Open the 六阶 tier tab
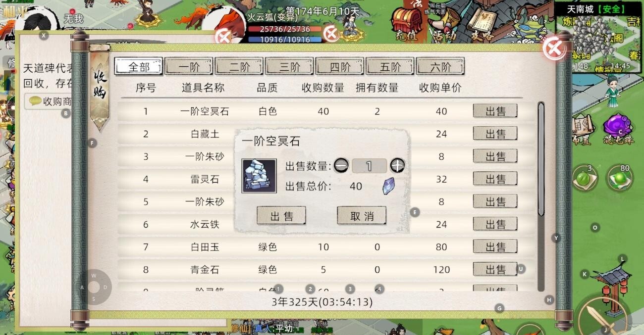This screenshot has width=644, height=335. 440,66
